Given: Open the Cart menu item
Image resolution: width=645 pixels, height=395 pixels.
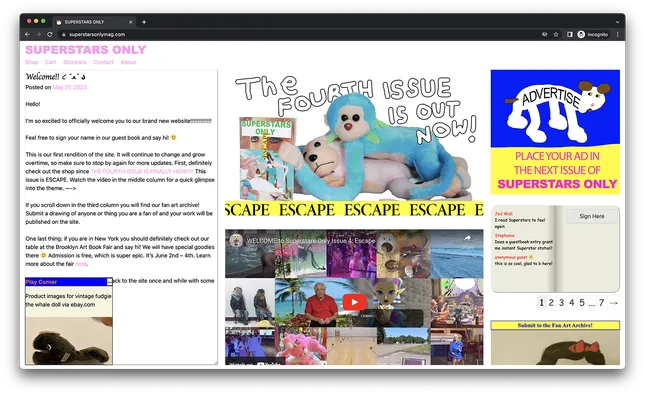Looking at the screenshot, I should coord(50,62).
